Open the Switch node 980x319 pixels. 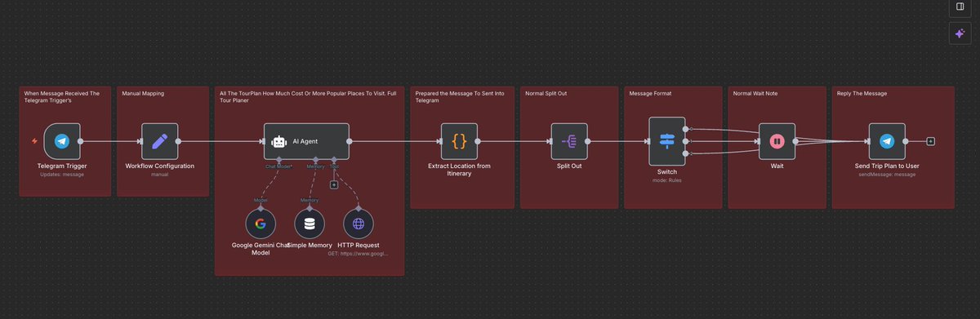667,141
